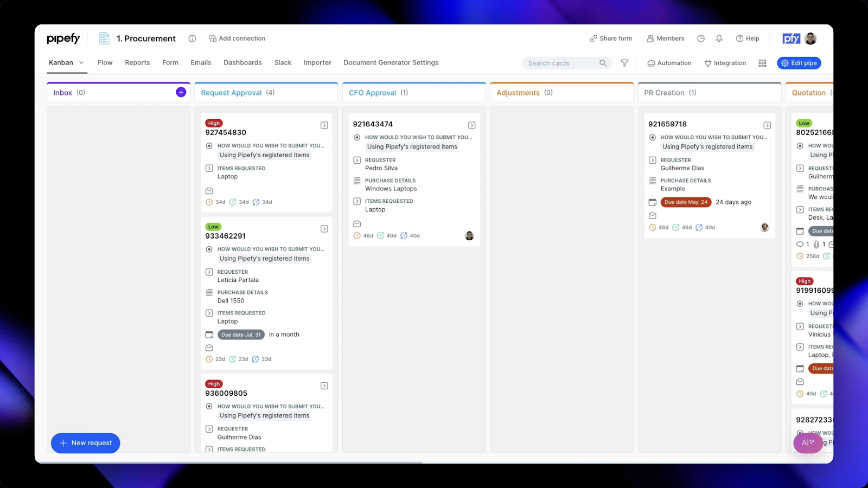Move card 927454830 to next phase

(x=324, y=125)
